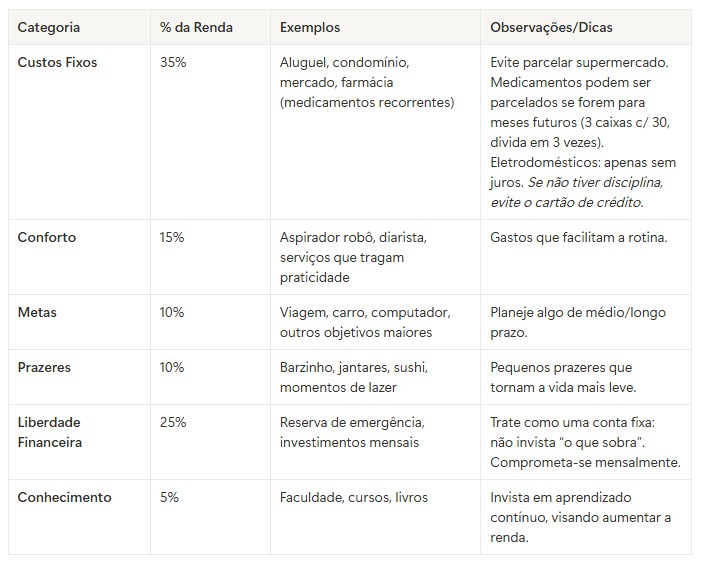Select the Conforto category cell
This screenshot has width=703, height=565.
pos(47,237)
